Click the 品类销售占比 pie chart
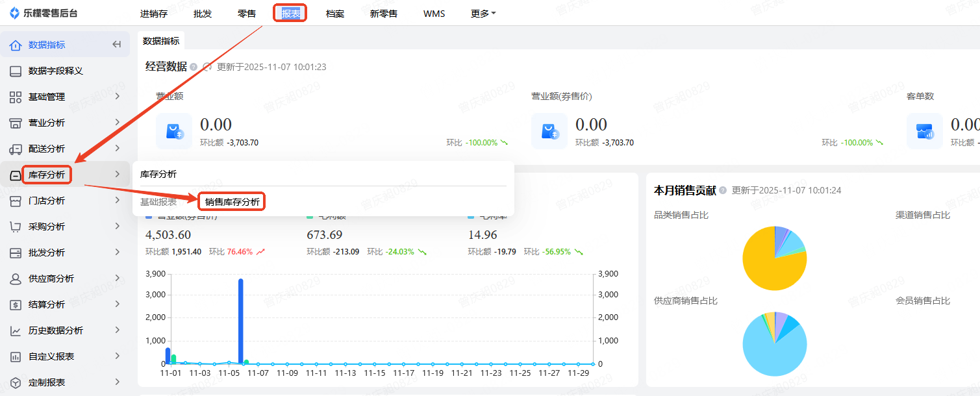Image resolution: width=980 pixels, height=396 pixels. coord(775,258)
